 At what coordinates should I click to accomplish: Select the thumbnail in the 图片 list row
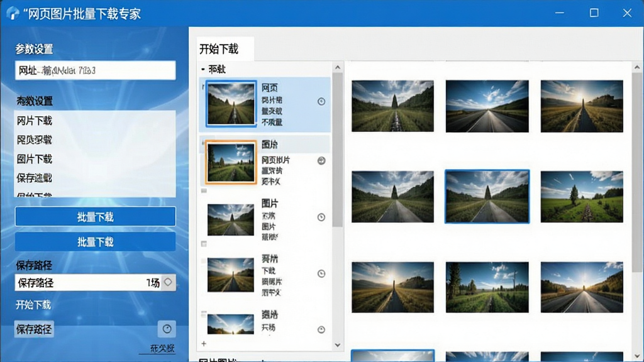pyautogui.click(x=230, y=220)
